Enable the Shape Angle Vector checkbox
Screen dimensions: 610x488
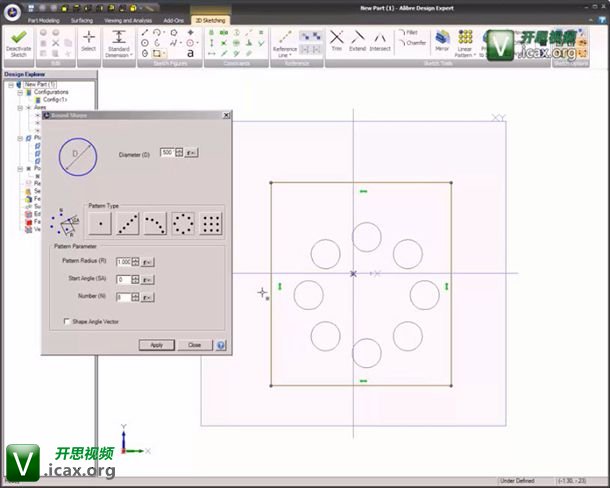67,321
